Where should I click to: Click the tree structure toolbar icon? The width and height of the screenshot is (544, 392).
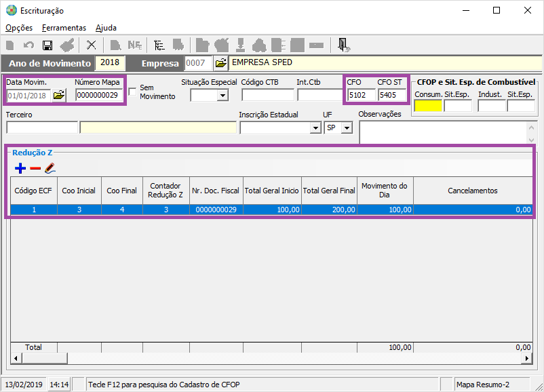pos(159,45)
